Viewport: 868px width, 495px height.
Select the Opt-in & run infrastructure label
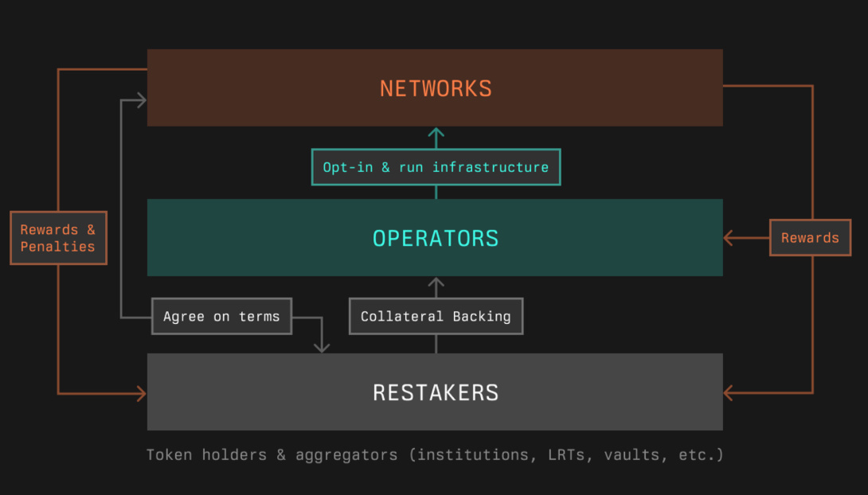tap(436, 167)
